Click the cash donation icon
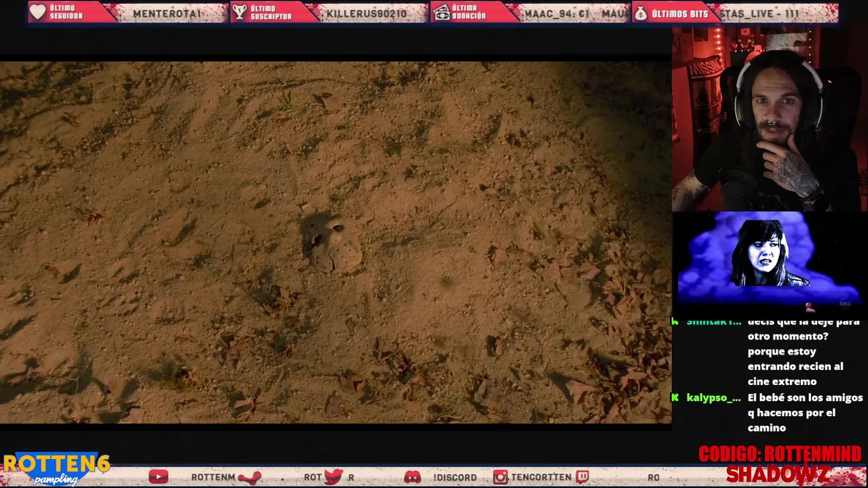Viewport: 868px width, 488px height. pos(441,12)
